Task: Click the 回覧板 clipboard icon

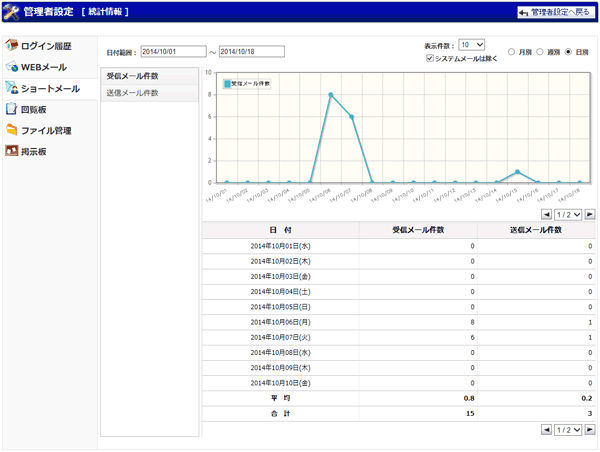Action: pyautogui.click(x=11, y=109)
